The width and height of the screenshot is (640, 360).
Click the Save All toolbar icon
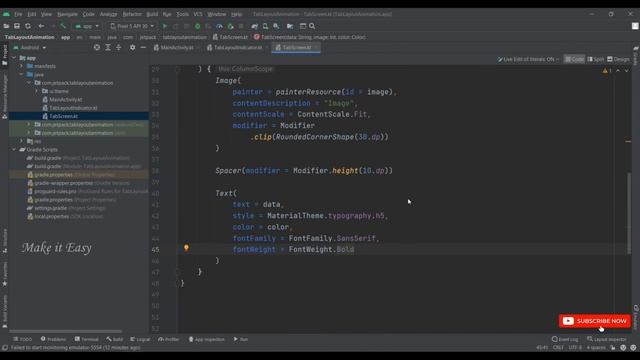click(x=17, y=26)
